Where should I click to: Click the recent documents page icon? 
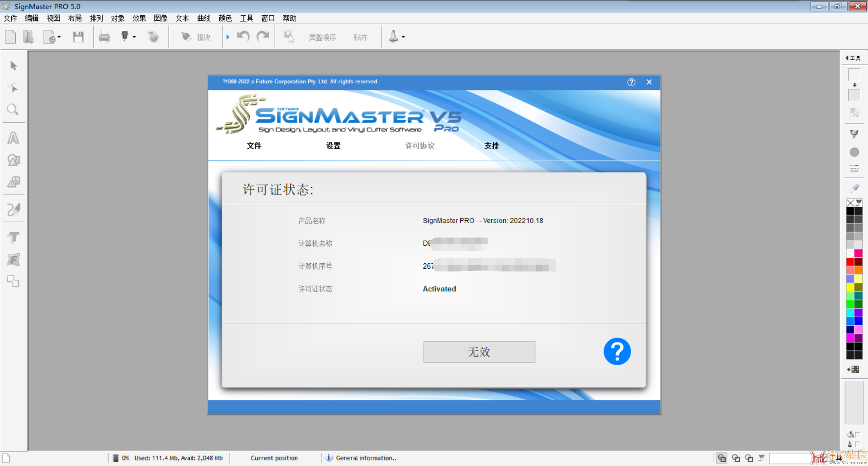point(49,37)
